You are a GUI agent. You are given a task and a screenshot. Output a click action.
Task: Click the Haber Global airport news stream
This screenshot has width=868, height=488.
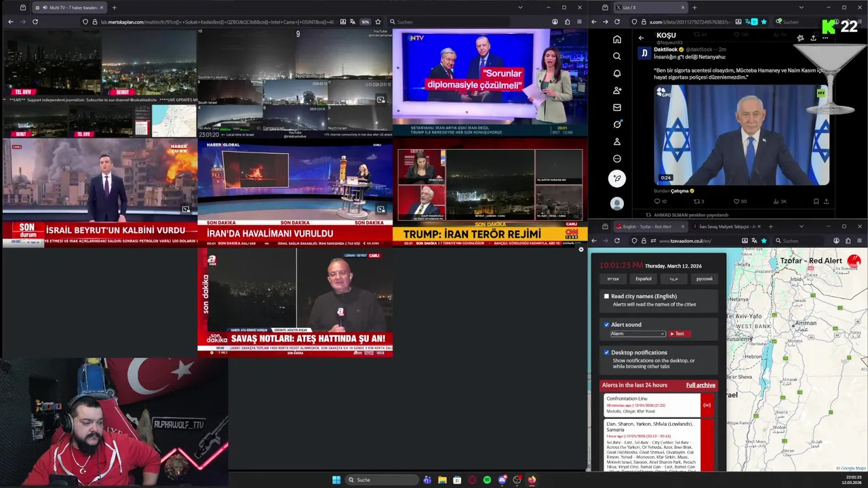click(294, 191)
